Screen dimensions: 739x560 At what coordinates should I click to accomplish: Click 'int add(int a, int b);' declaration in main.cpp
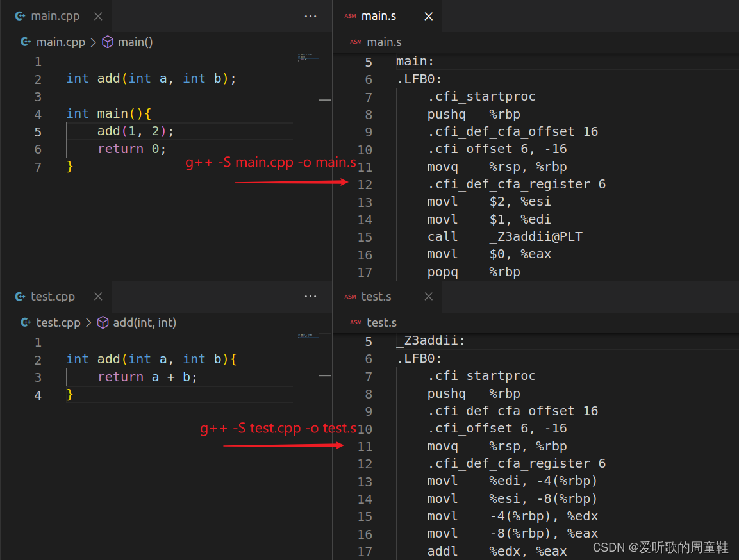(151, 78)
